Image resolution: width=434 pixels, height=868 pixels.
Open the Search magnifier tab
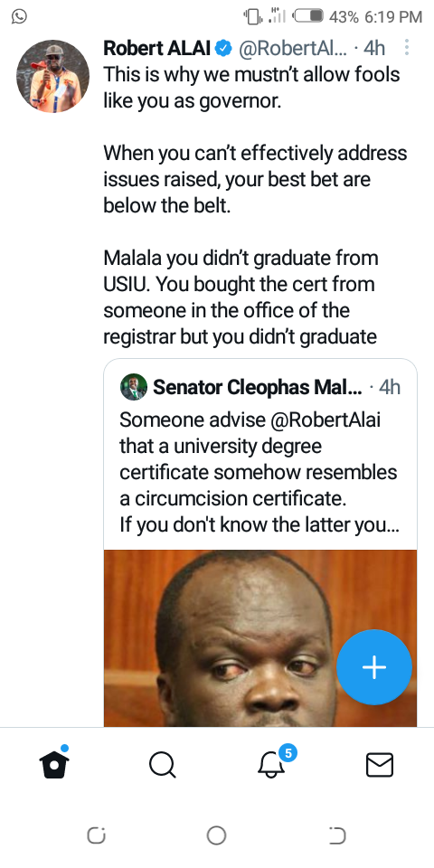[163, 765]
